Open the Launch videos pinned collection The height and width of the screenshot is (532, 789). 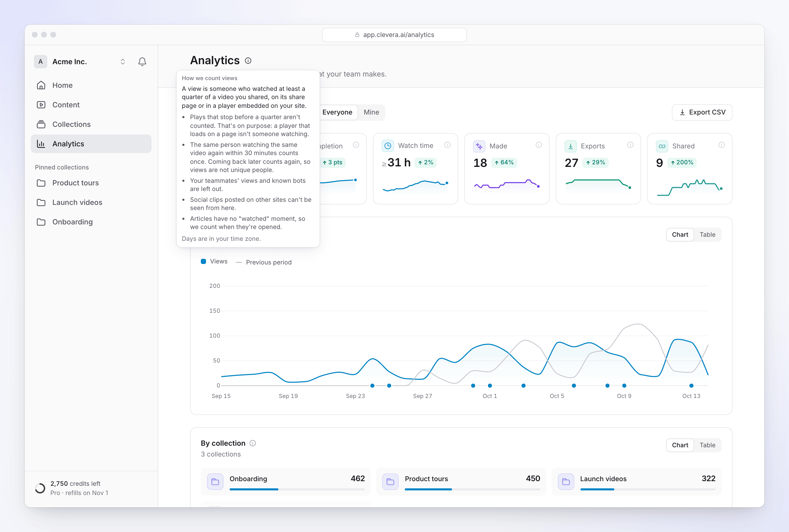tap(91, 203)
